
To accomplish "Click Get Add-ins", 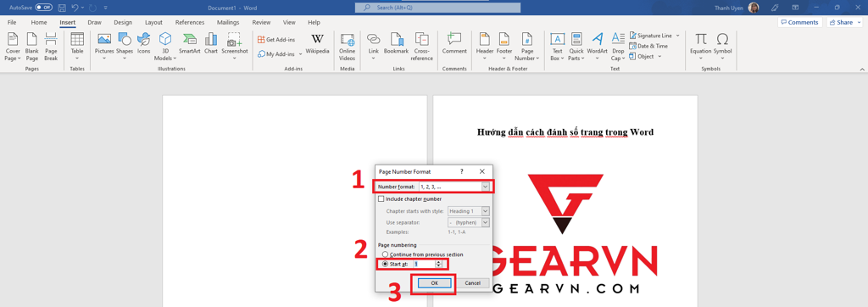I will pyautogui.click(x=277, y=39).
